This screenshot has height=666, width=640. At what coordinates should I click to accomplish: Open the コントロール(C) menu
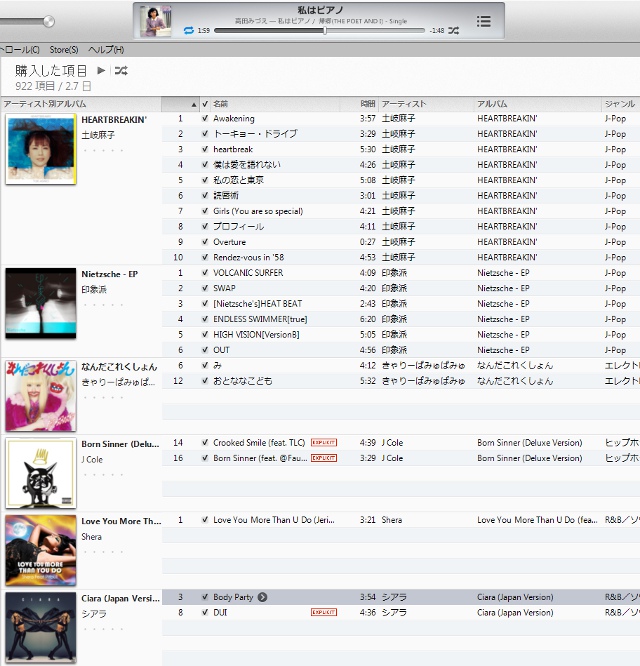(x=20, y=50)
